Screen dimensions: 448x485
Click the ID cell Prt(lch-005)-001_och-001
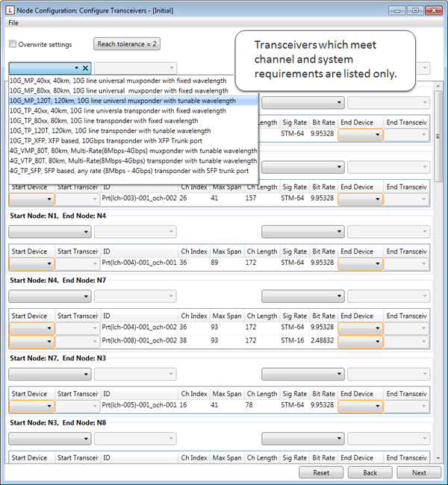tap(140, 405)
